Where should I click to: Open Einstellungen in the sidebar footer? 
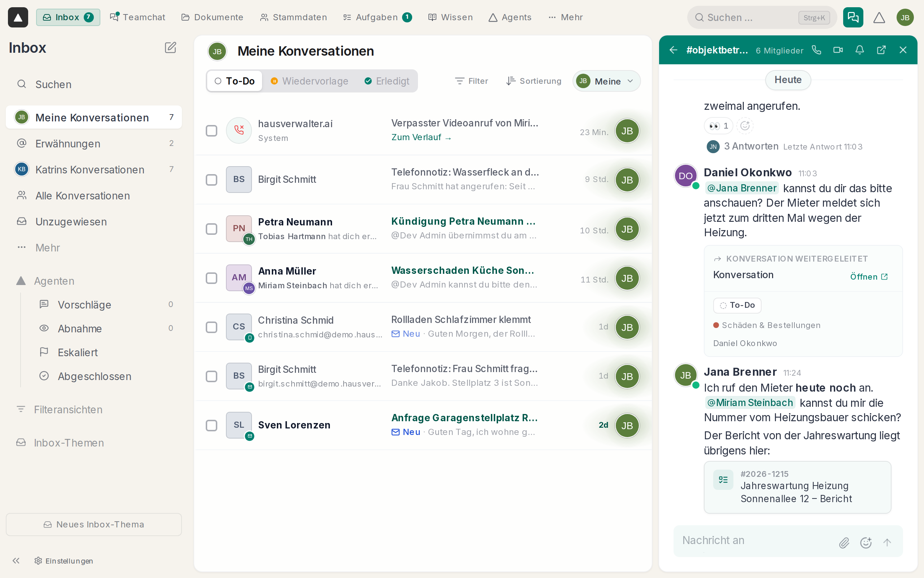(x=64, y=561)
